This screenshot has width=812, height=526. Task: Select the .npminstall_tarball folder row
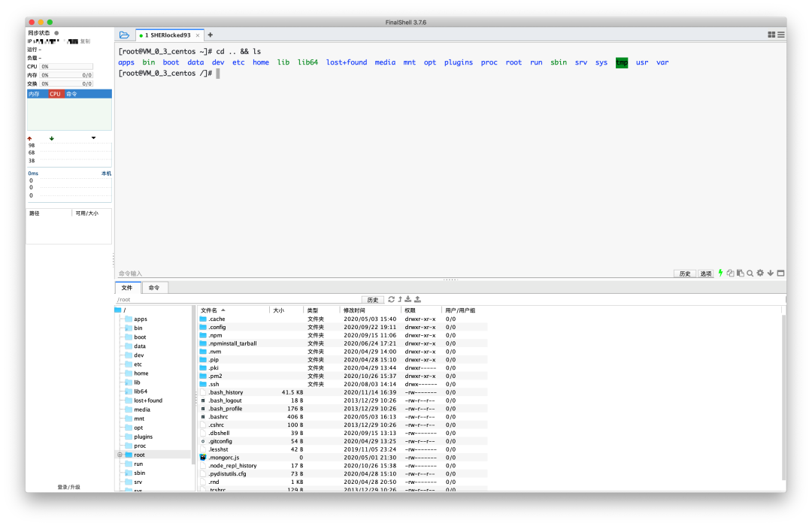pyautogui.click(x=343, y=343)
